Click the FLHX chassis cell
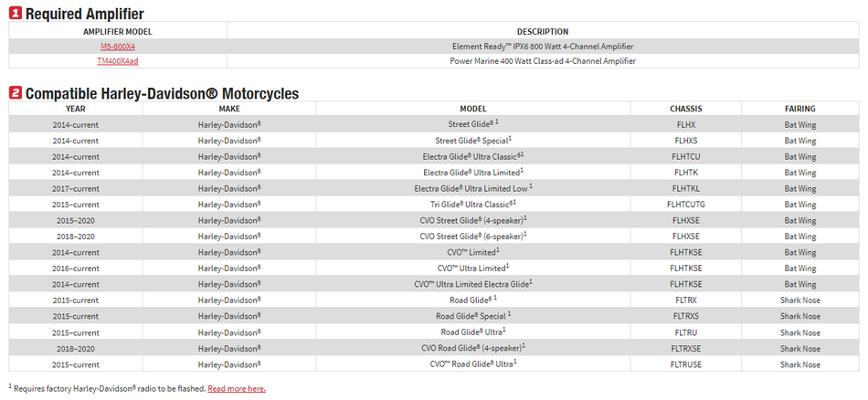Viewport: 868px width, 400px height. (686, 125)
